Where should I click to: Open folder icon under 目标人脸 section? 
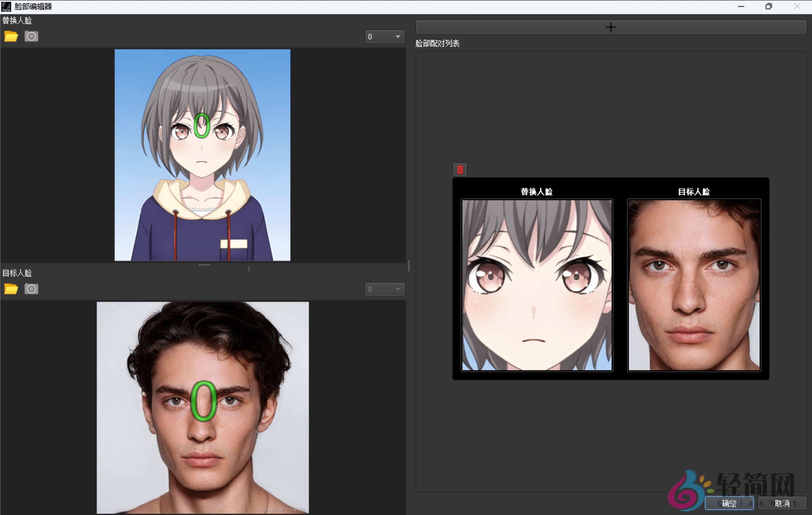point(11,289)
